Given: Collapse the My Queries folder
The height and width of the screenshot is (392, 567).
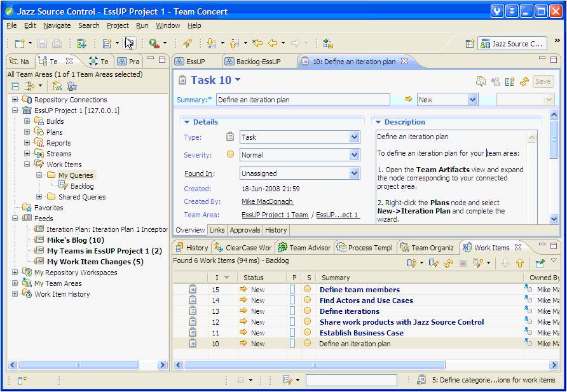Looking at the screenshot, I should [39, 175].
